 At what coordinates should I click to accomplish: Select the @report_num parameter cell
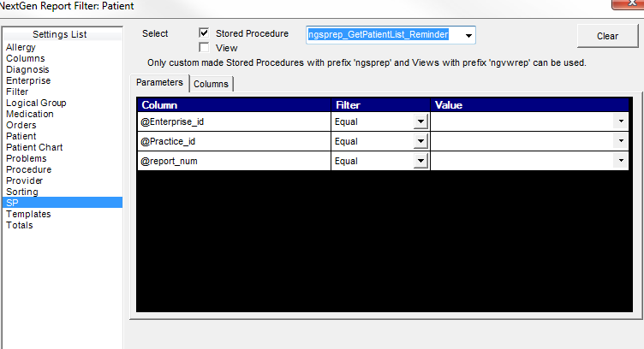coord(234,161)
